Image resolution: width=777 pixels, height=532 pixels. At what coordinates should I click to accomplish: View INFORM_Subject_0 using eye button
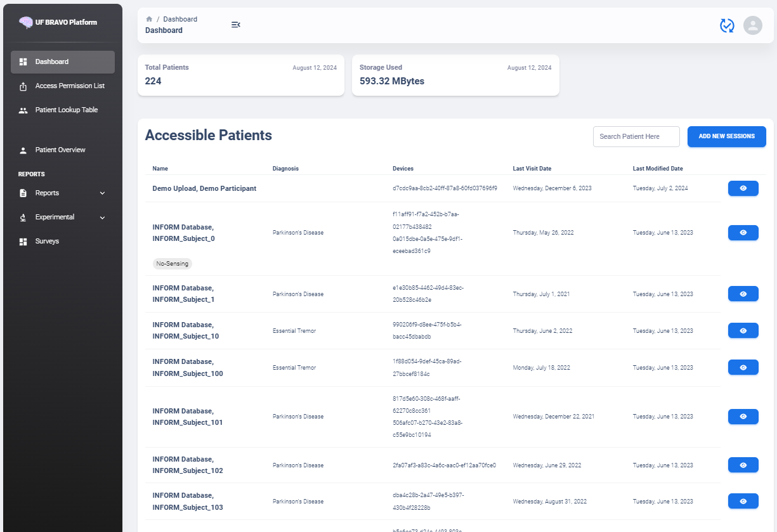(x=743, y=233)
